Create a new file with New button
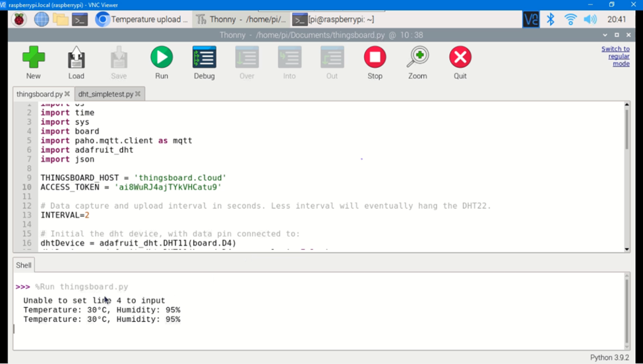 coord(34,62)
